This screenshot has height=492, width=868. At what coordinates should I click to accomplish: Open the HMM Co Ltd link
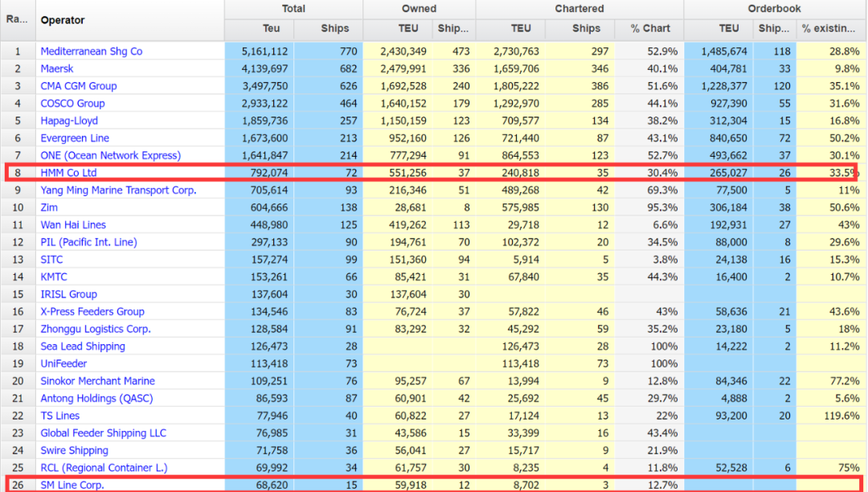pyautogui.click(x=68, y=173)
